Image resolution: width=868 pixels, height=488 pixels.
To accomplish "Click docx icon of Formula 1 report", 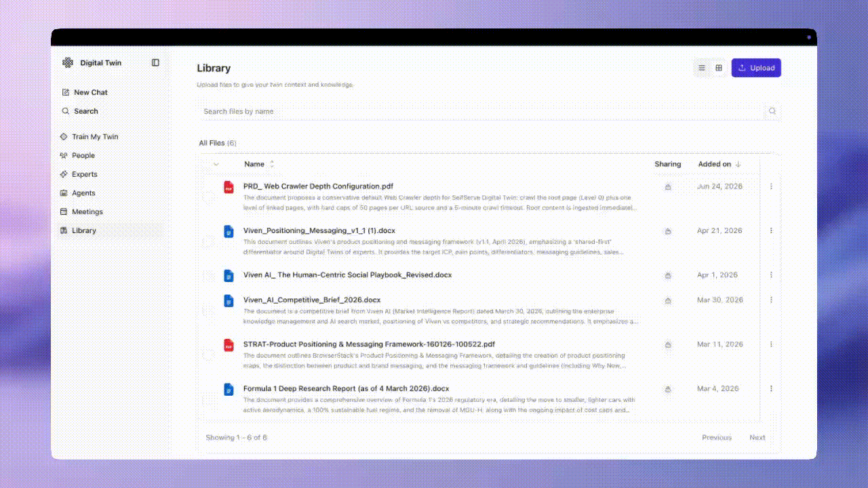I will point(229,389).
